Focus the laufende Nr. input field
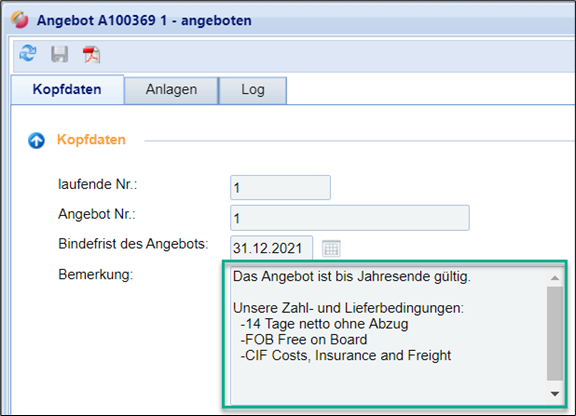 [280, 187]
